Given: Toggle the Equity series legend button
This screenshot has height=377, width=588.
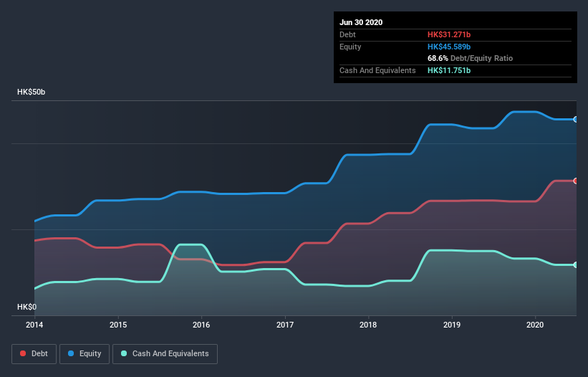Looking at the screenshot, I should 85,354.
